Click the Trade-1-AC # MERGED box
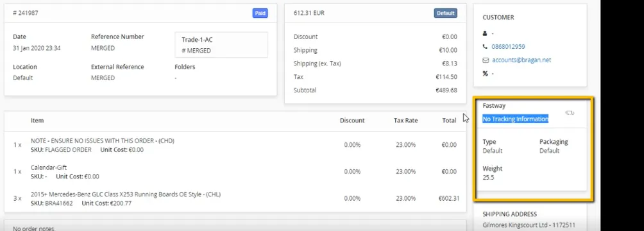The width and height of the screenshot is (644, 231). pos(221,45)
